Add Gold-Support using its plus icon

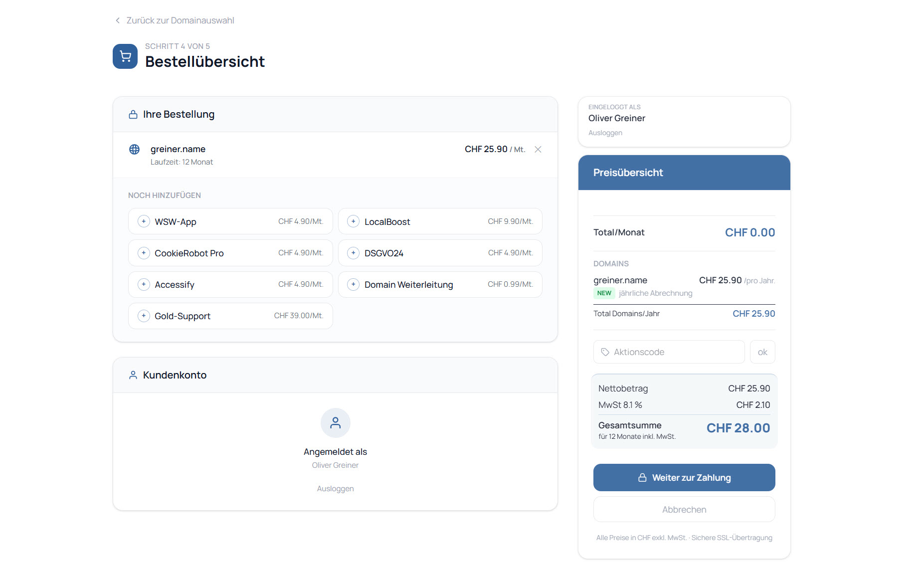click(x=144, y=316)
